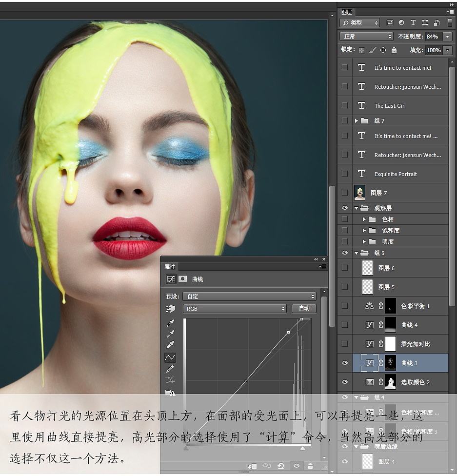Click view previous state icon in Properties
Viewport: 457px width, 476px height.
coord(267,466)
